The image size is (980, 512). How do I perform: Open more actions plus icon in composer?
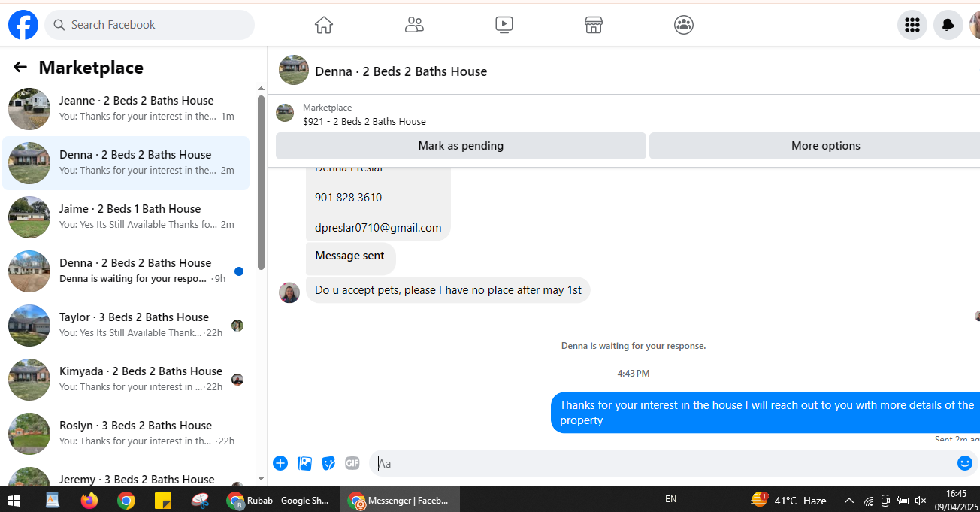(280, 463)
